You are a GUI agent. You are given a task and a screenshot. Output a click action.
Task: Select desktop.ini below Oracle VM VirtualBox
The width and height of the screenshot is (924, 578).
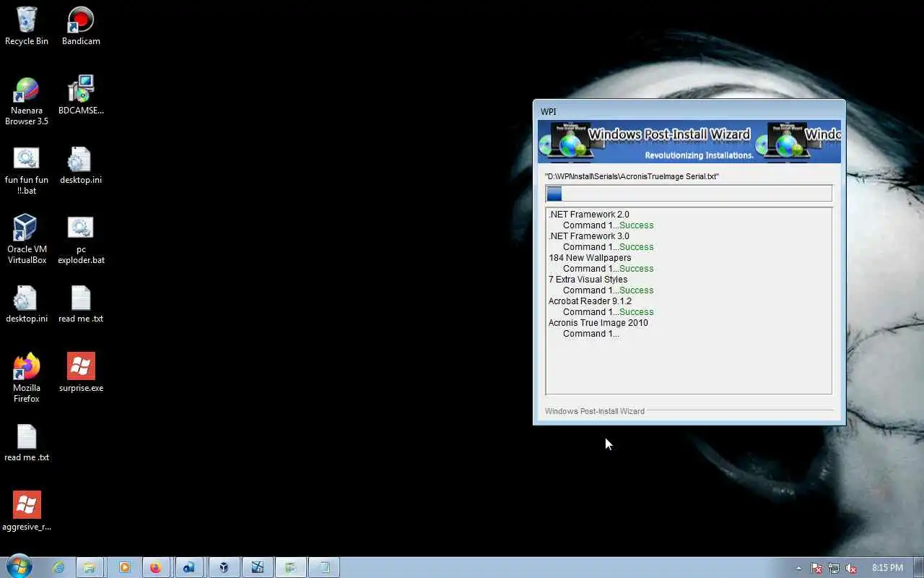27,303
